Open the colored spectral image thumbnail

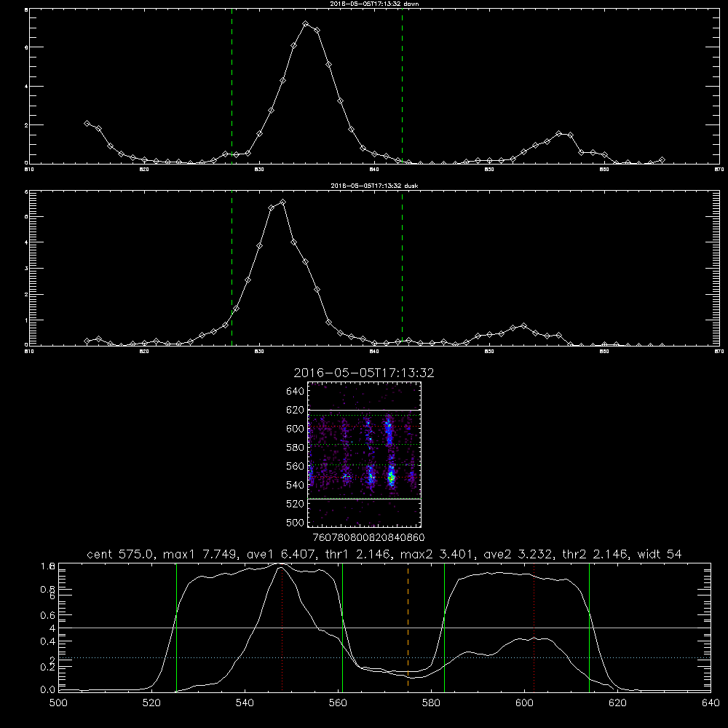point(365,454)
